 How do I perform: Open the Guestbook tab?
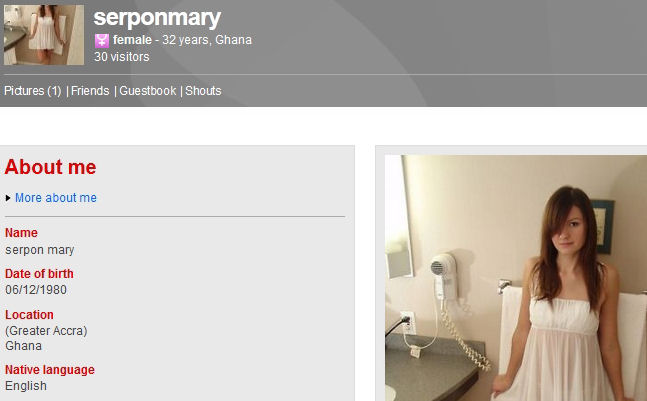click(148, 91)
